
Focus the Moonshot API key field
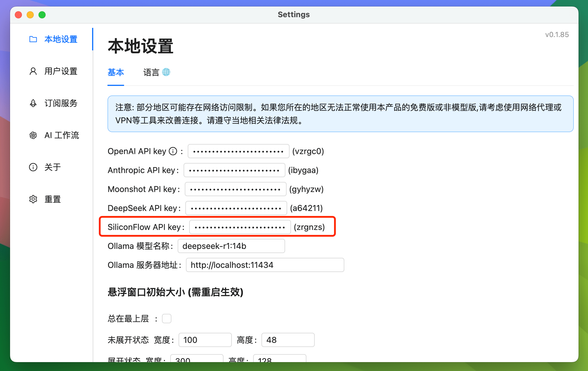point(235,189)
